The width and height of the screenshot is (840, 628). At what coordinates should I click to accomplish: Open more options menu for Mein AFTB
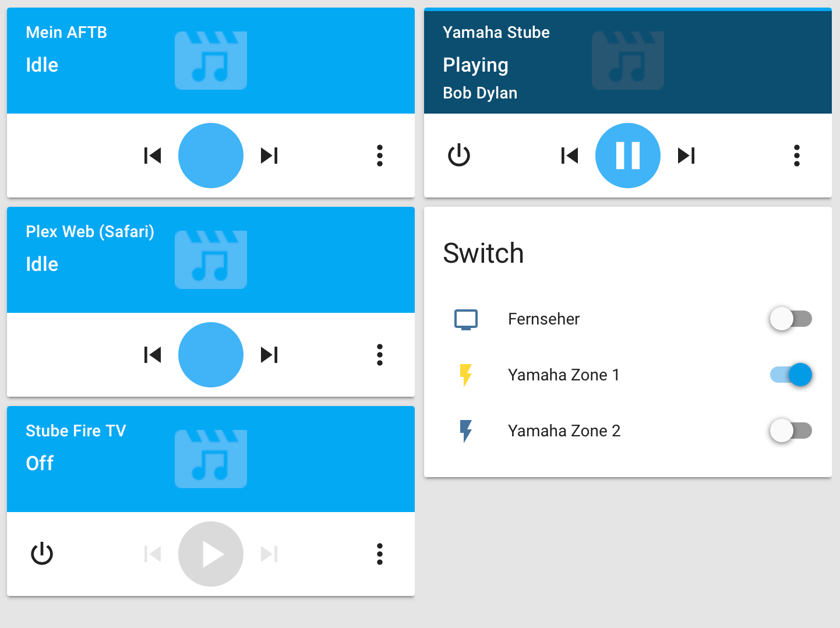tap(380, 156)
